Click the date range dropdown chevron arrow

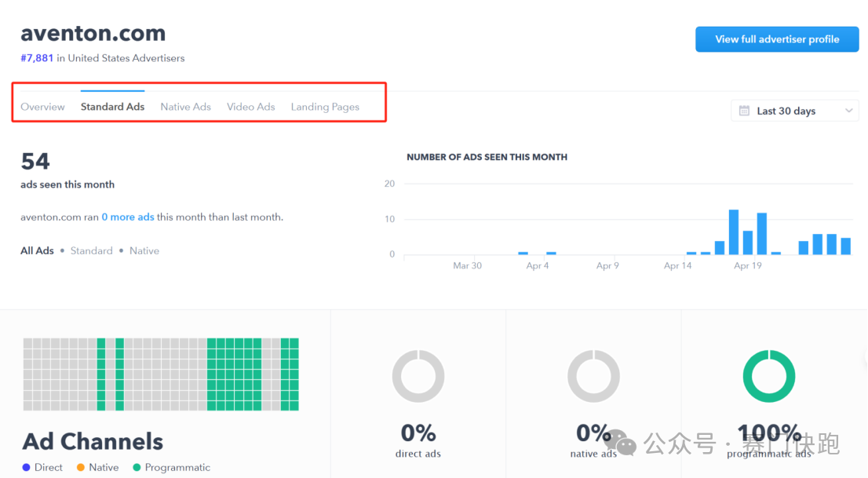pos(848,111)
